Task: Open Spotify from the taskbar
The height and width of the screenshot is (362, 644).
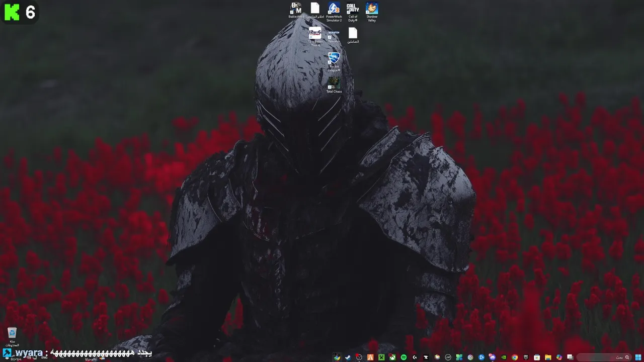Action: tap(404, 357)
